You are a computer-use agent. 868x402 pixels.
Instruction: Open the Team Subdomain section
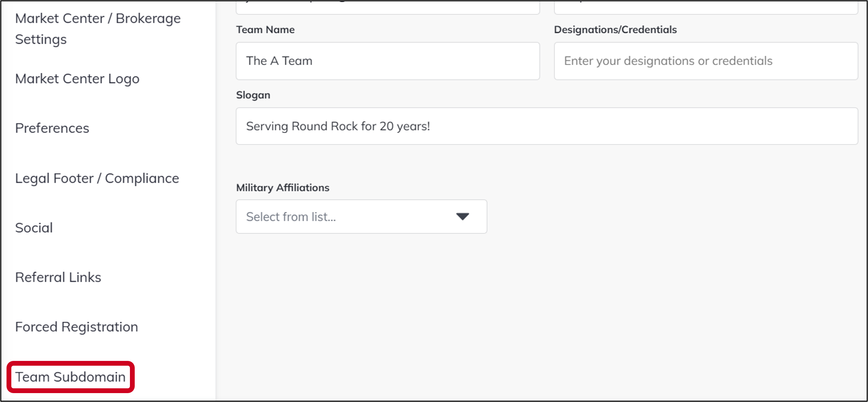pos(70,377)
